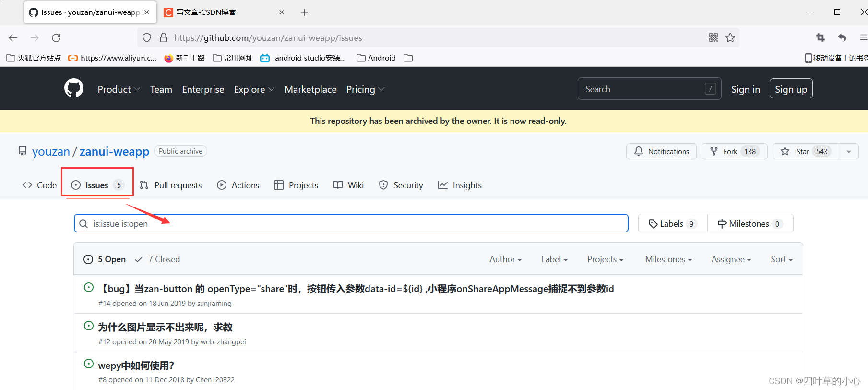Show the 7 Closed issues

(x=157, y=259)
